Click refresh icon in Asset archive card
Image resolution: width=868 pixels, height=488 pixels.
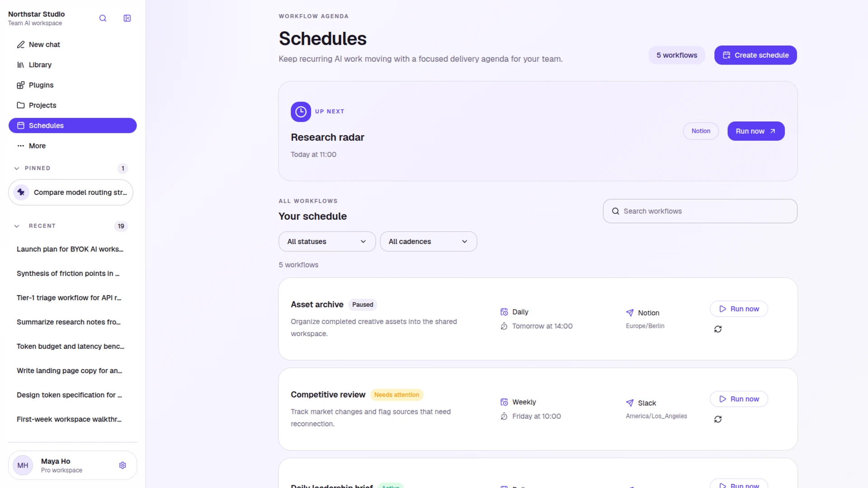click(x=718, y=329)
